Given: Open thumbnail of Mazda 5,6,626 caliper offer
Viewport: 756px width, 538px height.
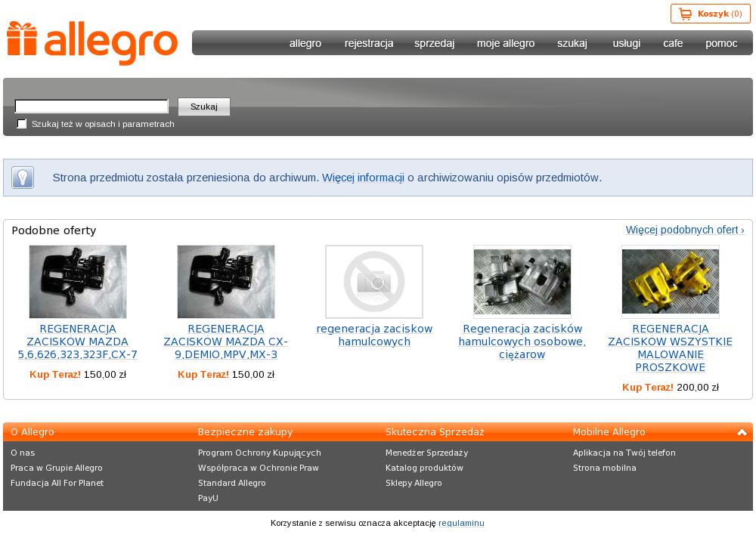Looking at the screenshot, I should point(78,282).
